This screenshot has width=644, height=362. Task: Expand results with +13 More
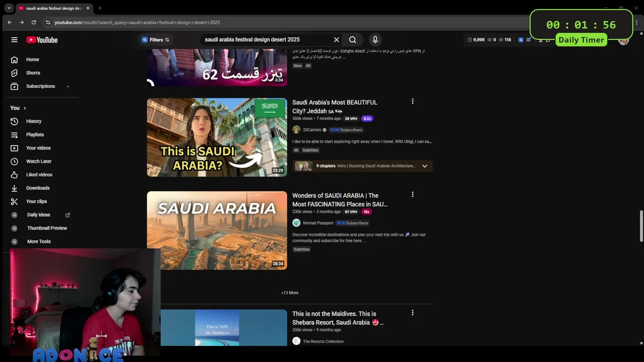[x=290, y=293]
